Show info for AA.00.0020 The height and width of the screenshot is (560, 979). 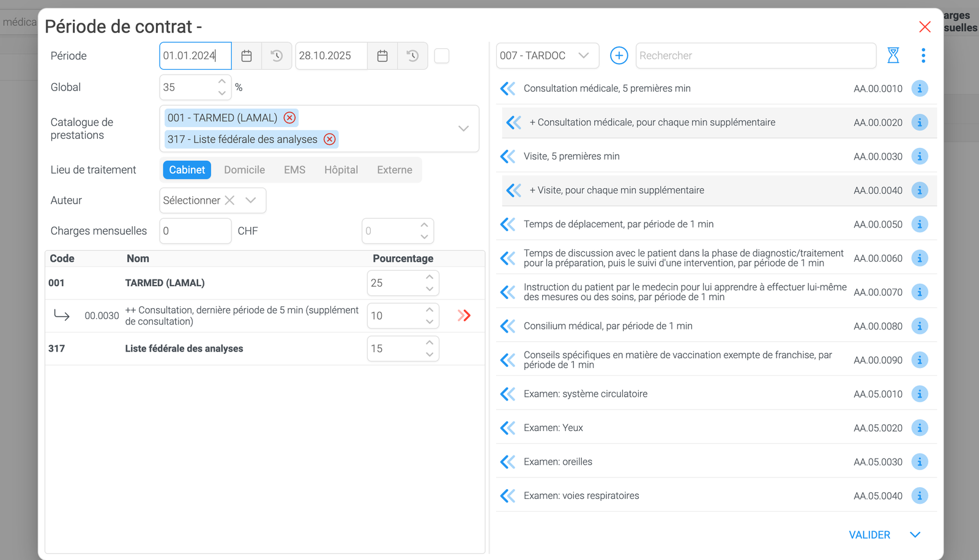click(920, 122)
